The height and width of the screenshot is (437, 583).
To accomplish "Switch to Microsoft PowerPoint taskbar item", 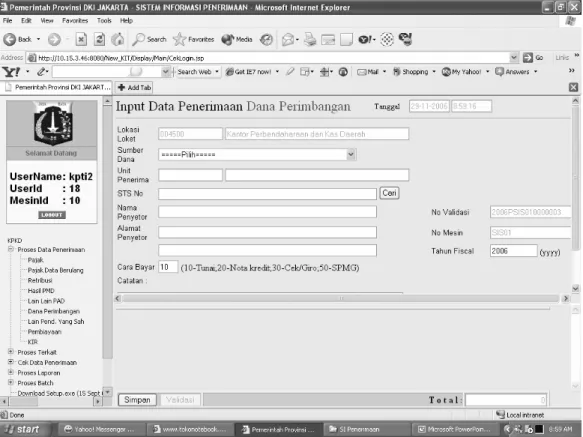I will tap(454, 430).
